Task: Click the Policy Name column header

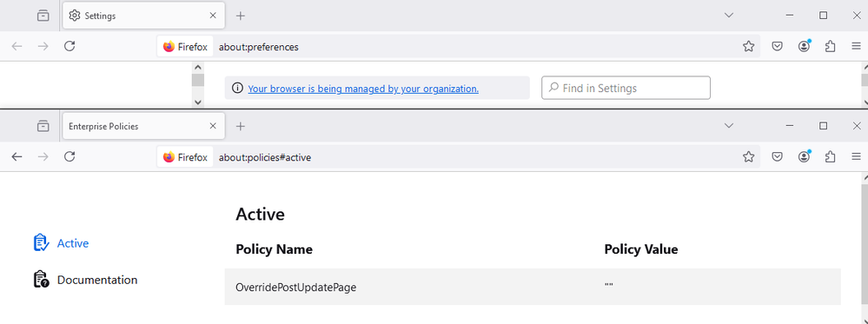Action: click(274, 249)
